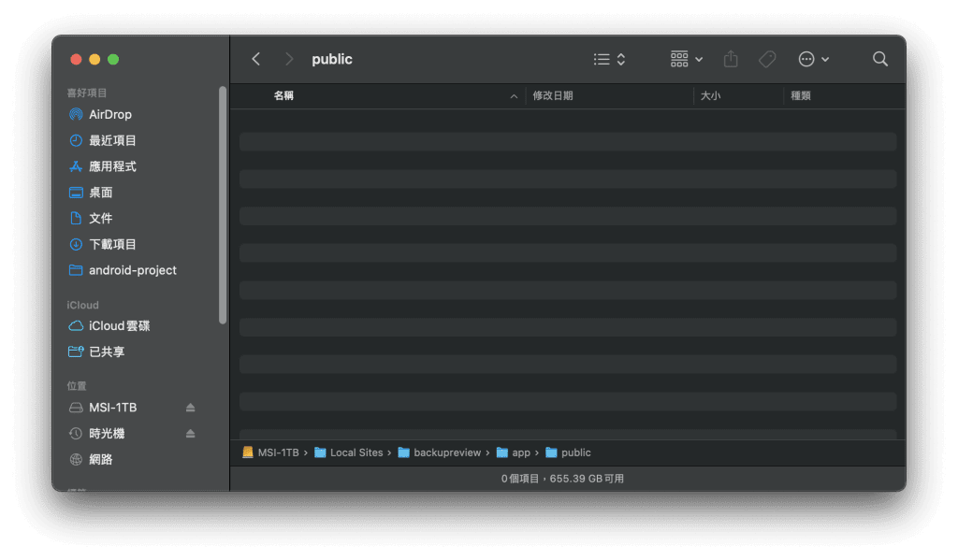Open the more actions ellipsis menu

(x=813, y=59)
